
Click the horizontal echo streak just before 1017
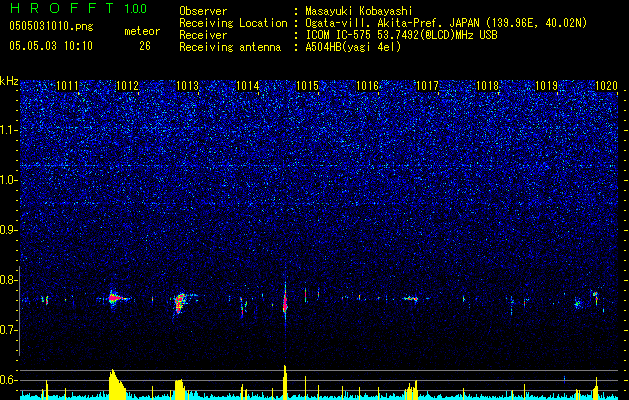click(411, 298)
